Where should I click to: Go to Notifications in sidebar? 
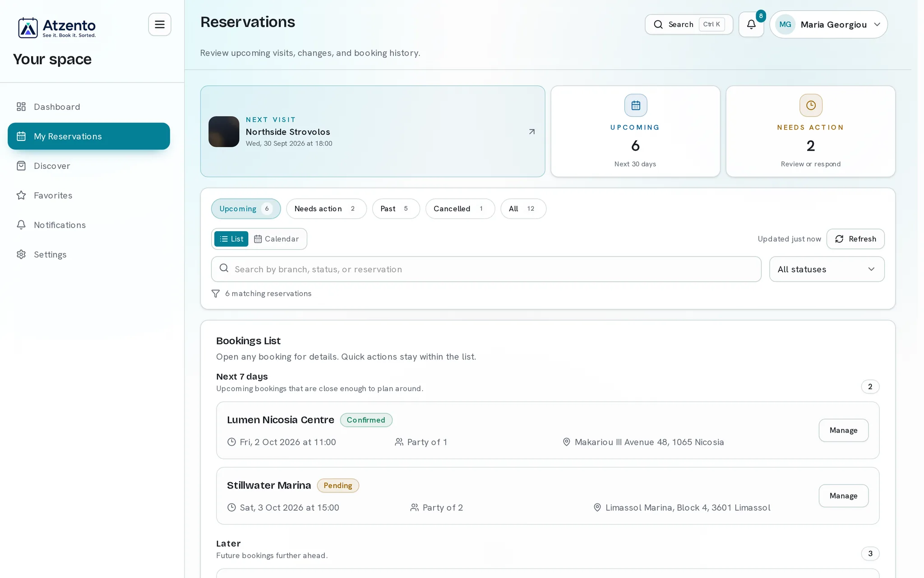pos(89,225)
